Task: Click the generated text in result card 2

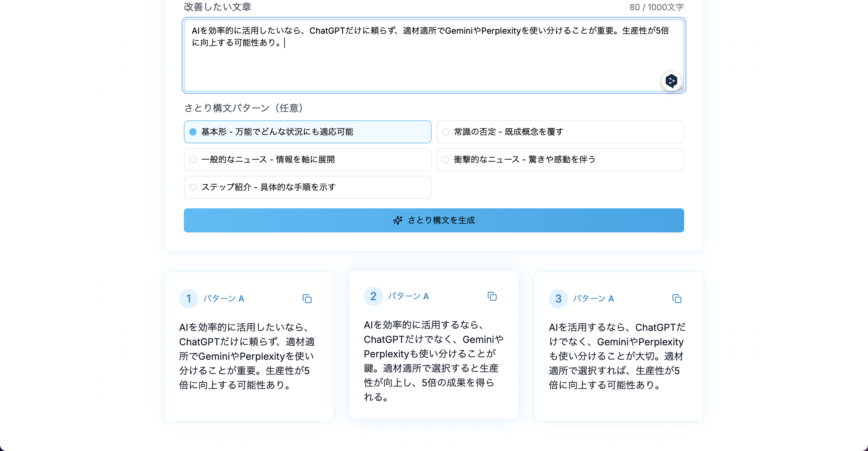Action: click(434, 361)
